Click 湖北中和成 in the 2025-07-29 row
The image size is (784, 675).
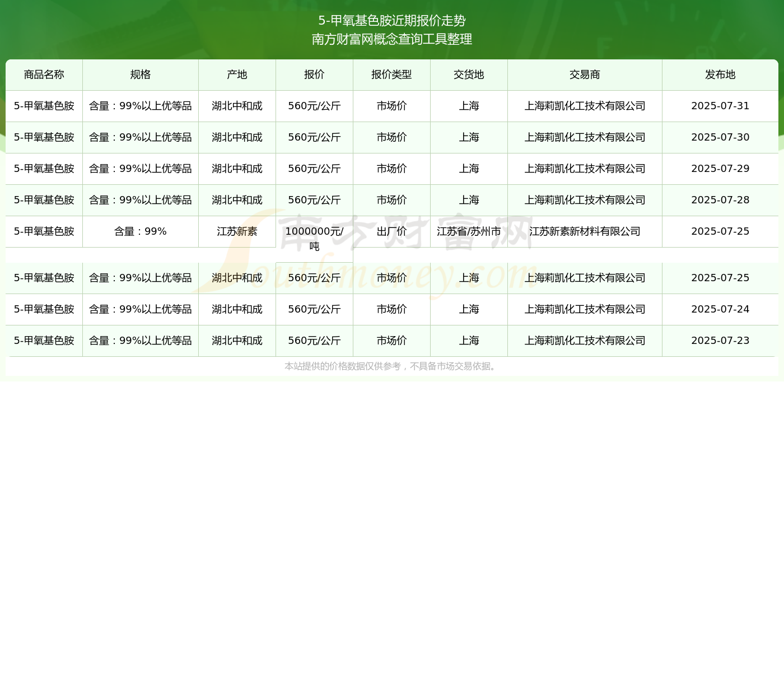click(x=237, y=169)
